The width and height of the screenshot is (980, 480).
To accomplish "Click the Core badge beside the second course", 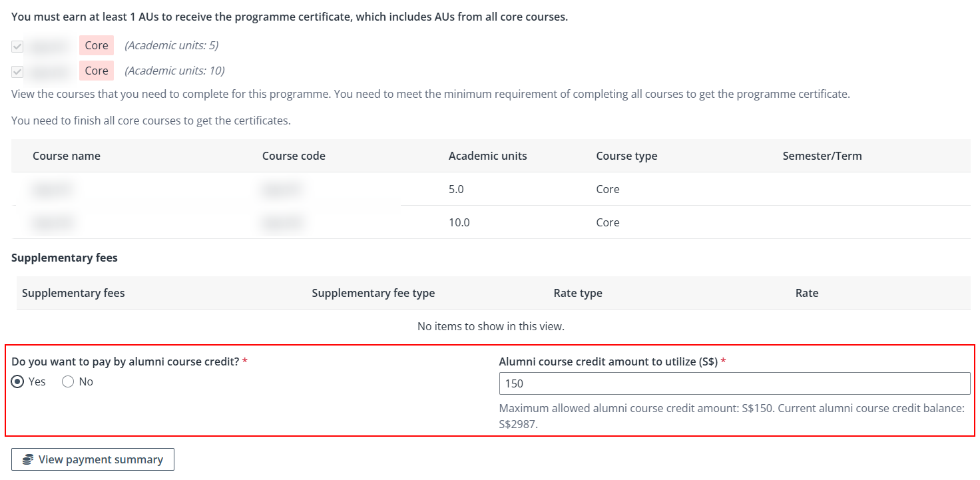I will click(x=96, y=71).
